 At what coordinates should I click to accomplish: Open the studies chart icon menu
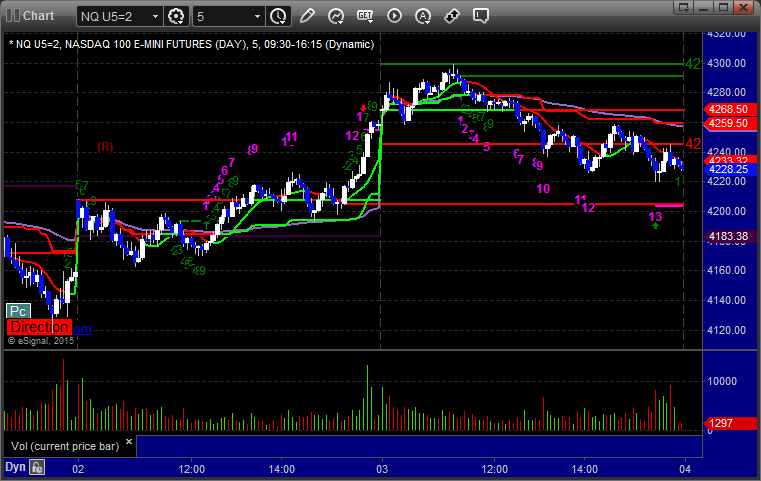tap(336, 16)
